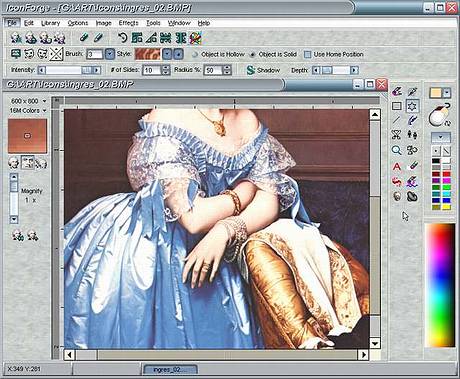Image resolution: width=460 pixels, height=379 pixels.
Task: Click the # of Sides input field
Action: point(152,70)
